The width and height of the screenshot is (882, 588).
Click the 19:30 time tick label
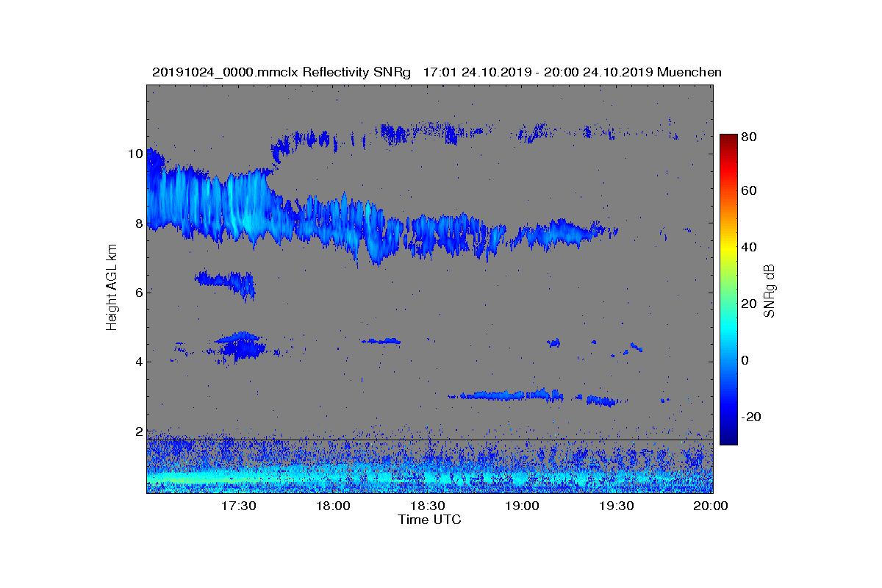point(617,506)
